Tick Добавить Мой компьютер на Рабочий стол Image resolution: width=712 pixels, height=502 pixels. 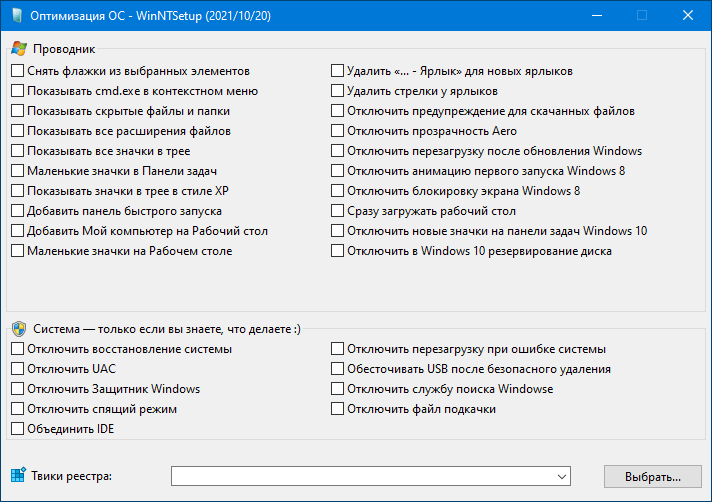coord(17,231)
